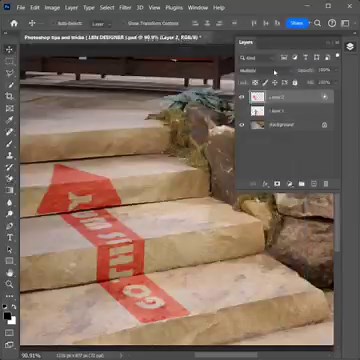Select the Frame tool

(x=9, y=108)
